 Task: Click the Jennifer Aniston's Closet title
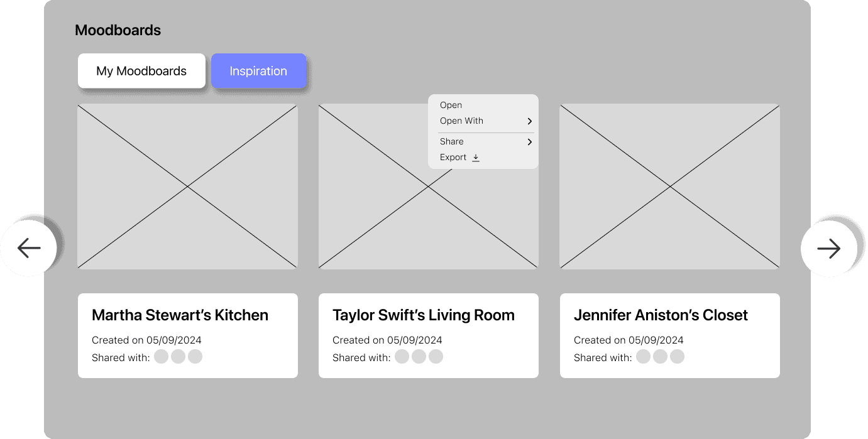pyautogui.click(x=661, y=315)
